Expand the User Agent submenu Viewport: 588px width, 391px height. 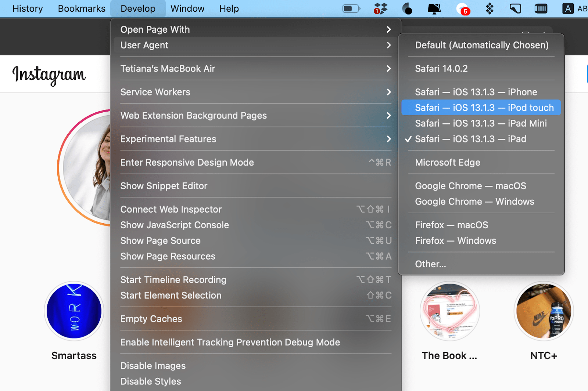click(256, 45)
